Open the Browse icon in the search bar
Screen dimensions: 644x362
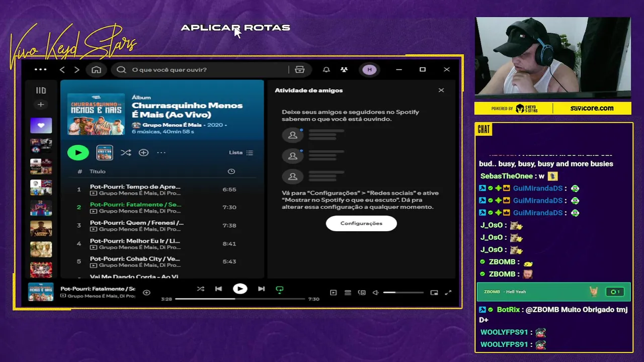pos(300,69)
